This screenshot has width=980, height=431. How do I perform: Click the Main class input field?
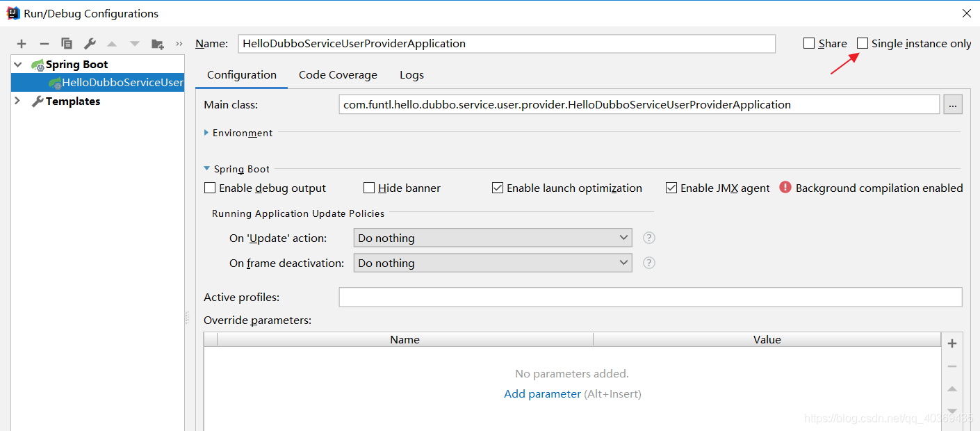(639, 105)
